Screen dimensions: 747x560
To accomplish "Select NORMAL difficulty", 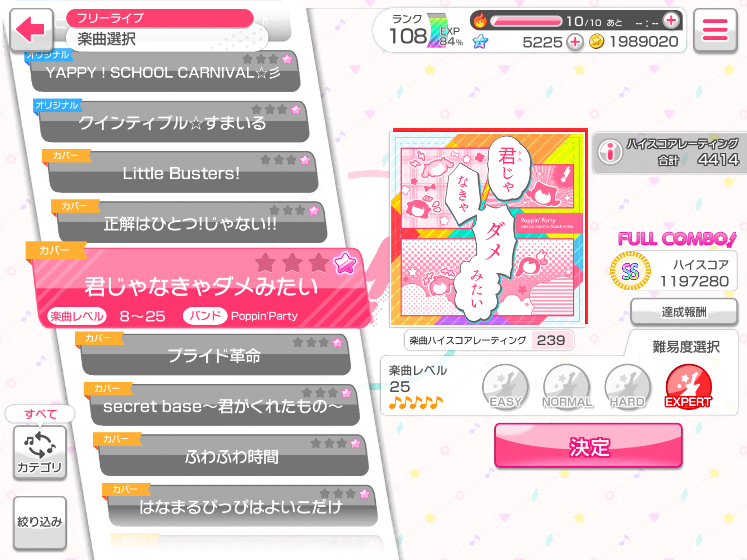I will (x=566, y=387).
